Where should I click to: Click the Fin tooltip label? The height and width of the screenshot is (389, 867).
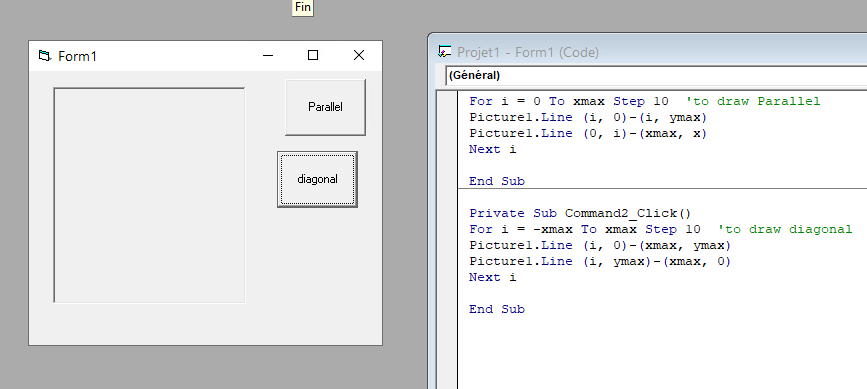(302, 8)
